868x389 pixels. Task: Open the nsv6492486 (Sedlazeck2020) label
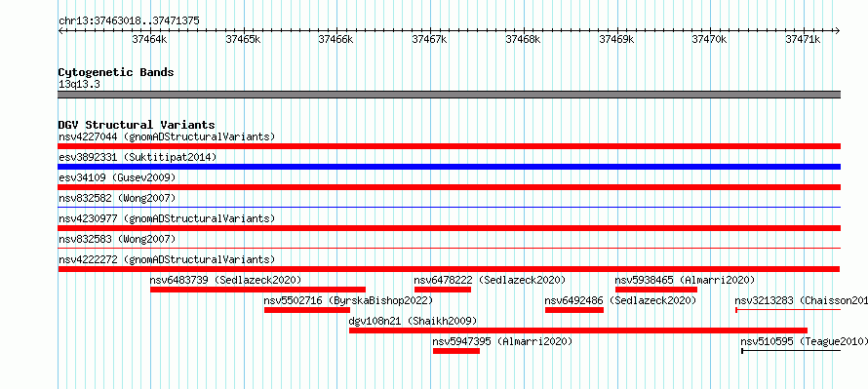620,300
